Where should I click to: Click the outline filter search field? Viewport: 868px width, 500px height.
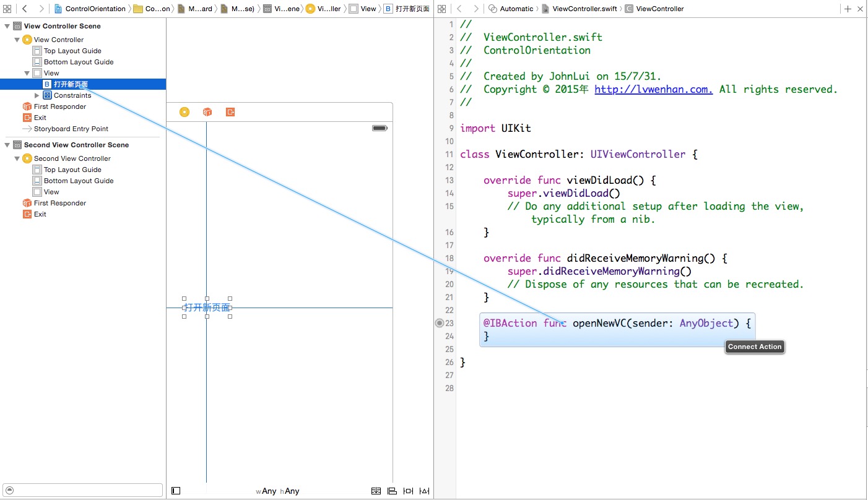[83, 490]
